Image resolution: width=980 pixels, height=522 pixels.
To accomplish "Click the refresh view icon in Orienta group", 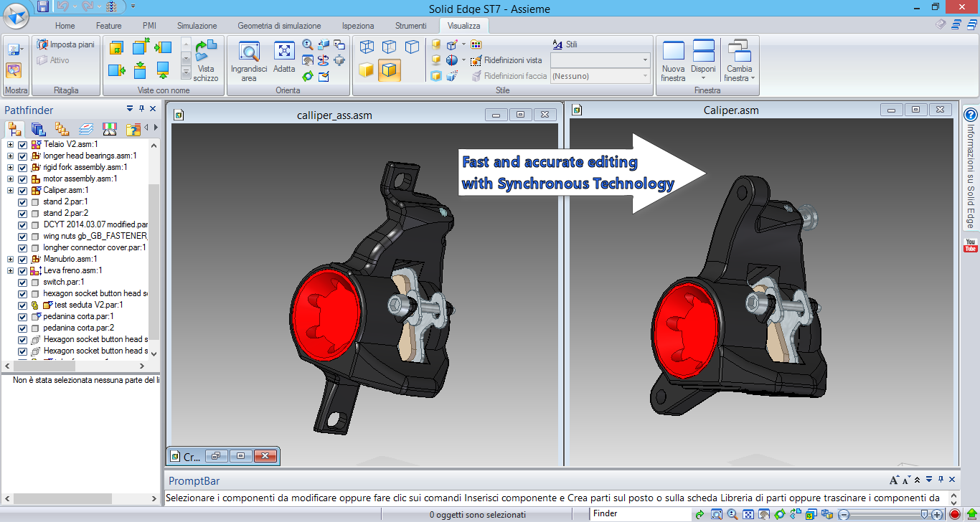I will click(308, 76).
